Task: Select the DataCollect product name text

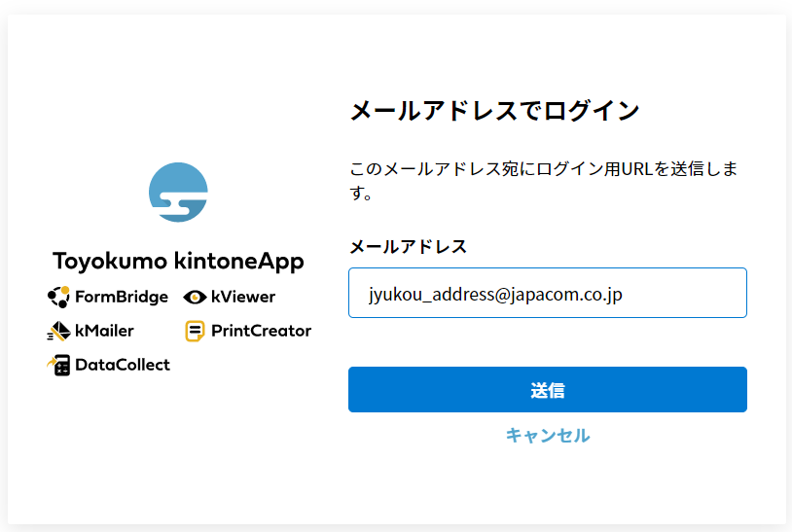Action: pyautogui.click(x=123, y=365)
